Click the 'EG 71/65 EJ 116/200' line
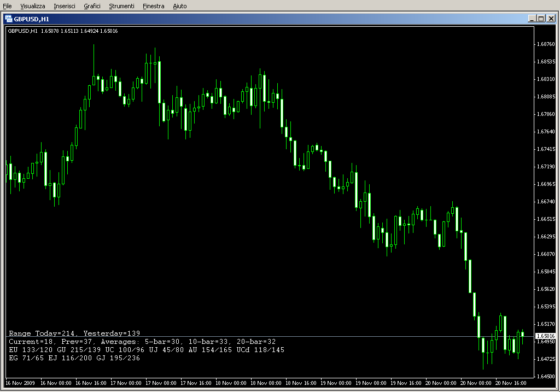 point(74,358)
